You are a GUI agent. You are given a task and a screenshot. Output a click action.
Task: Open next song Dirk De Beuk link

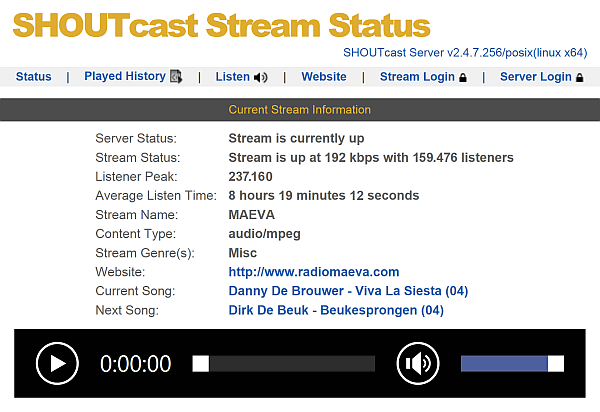336,310
